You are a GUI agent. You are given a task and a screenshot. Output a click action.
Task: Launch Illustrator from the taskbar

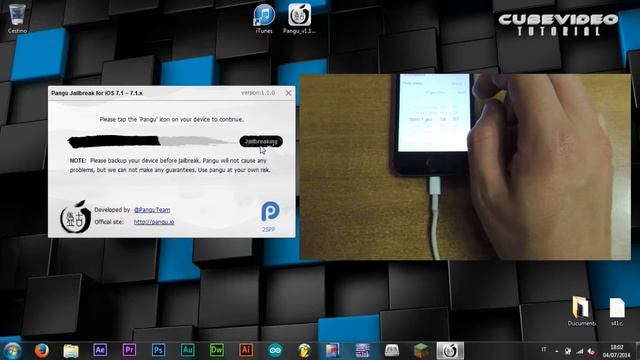(246, 350)
